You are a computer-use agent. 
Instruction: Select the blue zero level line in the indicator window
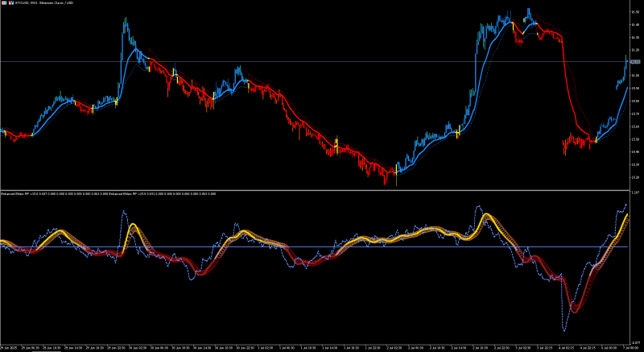click(315, 246)
